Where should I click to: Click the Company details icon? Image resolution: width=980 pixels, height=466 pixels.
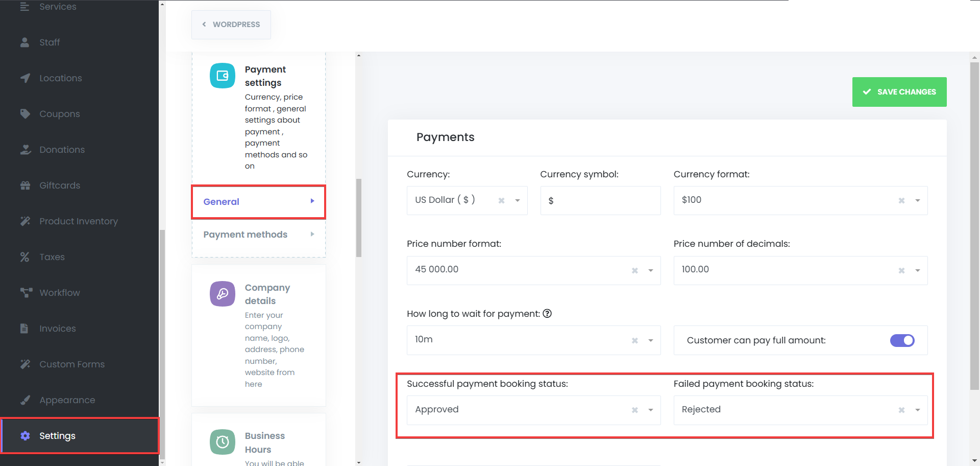coord(223,294)
